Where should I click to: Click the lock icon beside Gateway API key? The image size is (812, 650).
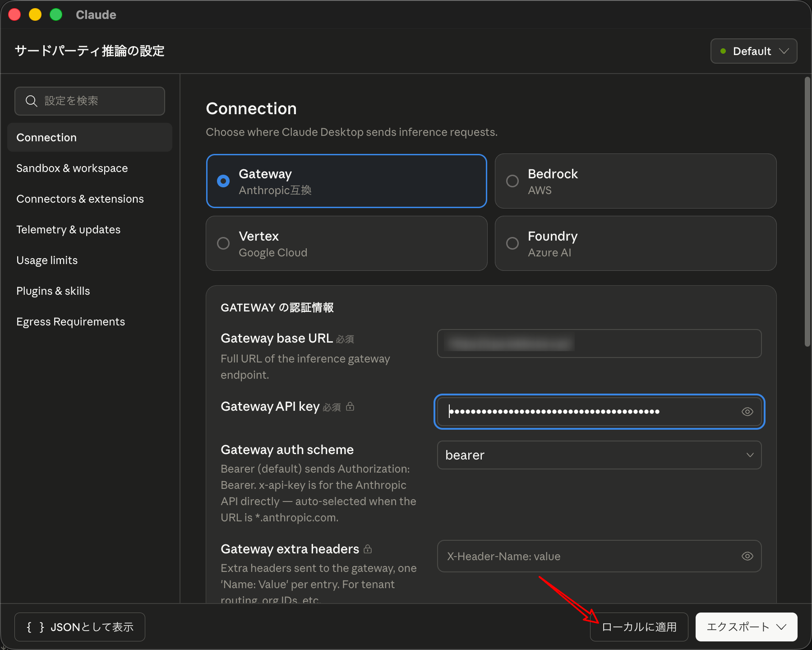coord(350,407)
